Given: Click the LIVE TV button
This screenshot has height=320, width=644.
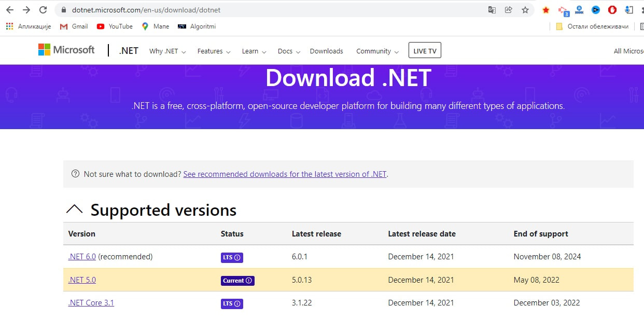Looking at the screenshot, I should pos(425,50).
